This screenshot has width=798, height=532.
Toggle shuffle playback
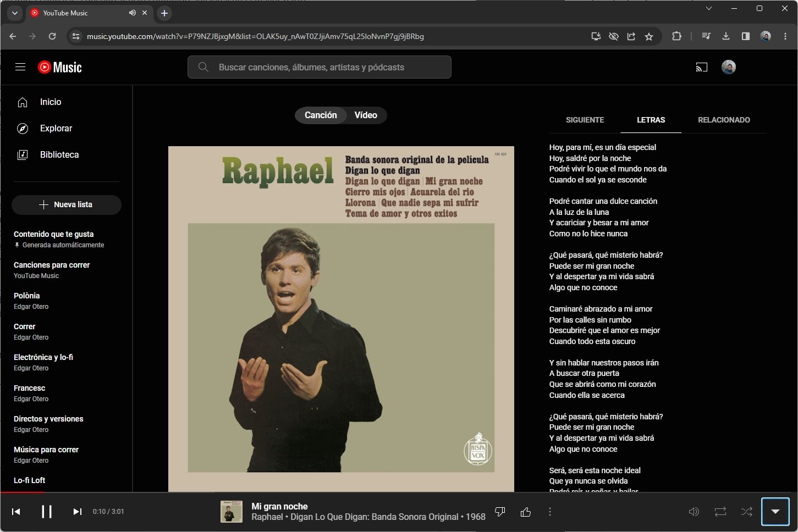747,512
